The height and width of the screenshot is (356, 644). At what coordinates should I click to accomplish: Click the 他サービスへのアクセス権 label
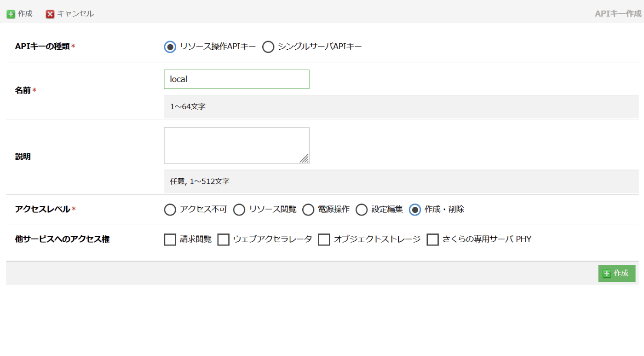(x=62, y=239)
